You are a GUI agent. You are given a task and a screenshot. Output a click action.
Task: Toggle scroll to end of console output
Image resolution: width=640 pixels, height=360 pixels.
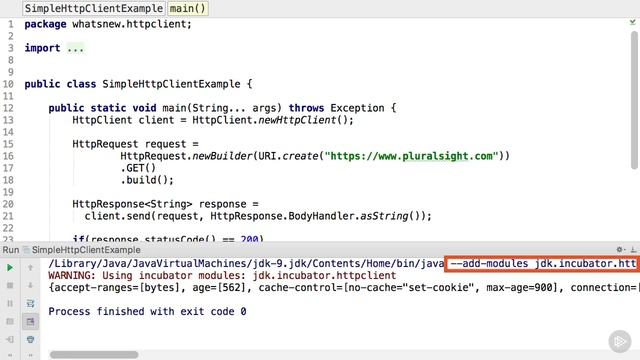pos(30,322)
